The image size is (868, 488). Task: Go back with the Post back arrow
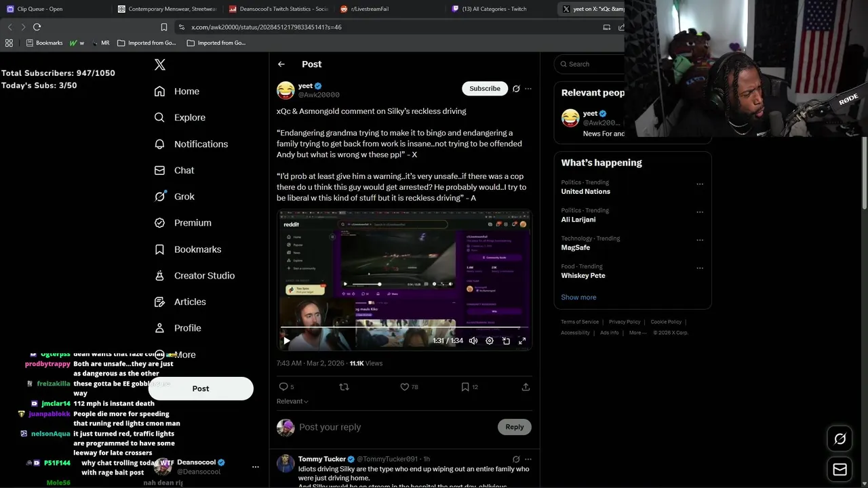pos(281,64)
